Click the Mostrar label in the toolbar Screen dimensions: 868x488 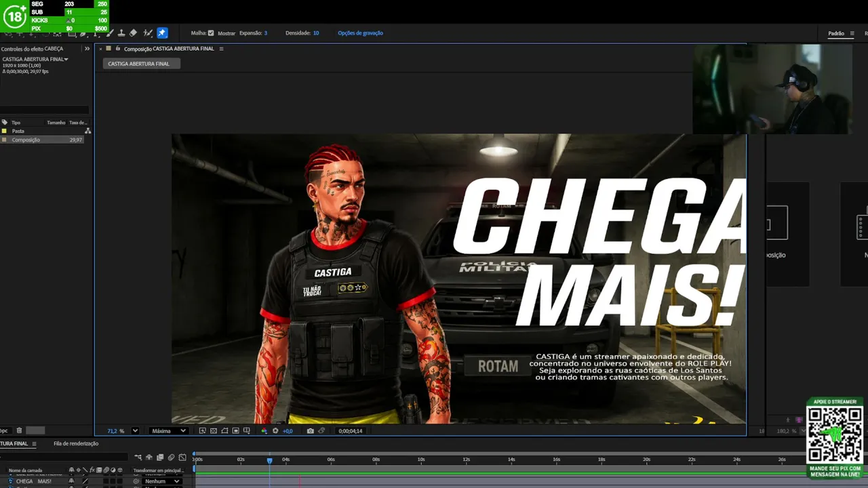coord(227,33)
